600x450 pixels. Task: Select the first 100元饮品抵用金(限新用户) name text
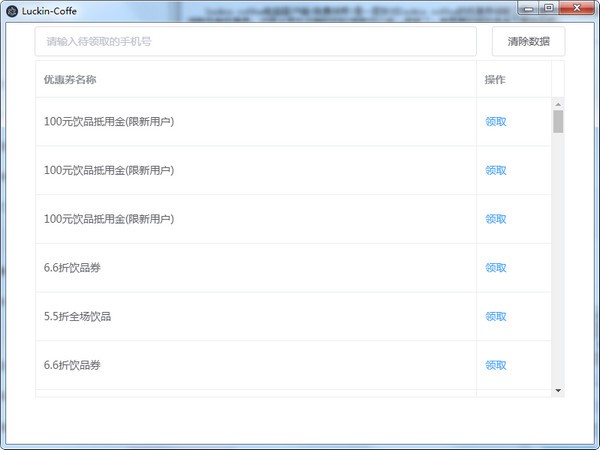point(109,122)
